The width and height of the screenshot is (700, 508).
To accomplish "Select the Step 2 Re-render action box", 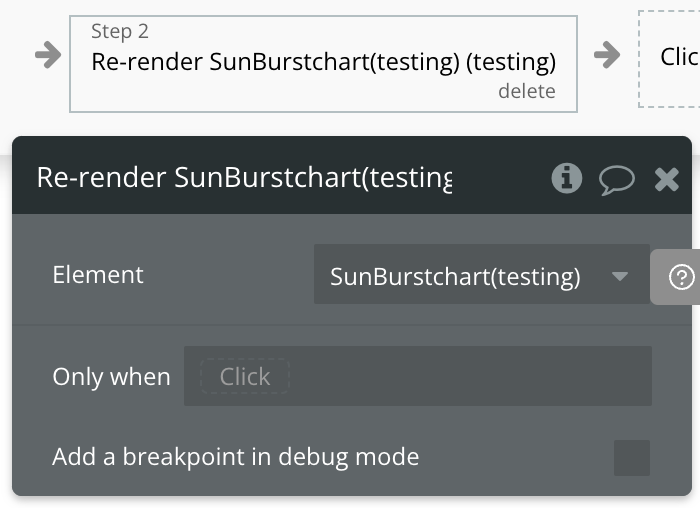I will click(x=322, y=62).
